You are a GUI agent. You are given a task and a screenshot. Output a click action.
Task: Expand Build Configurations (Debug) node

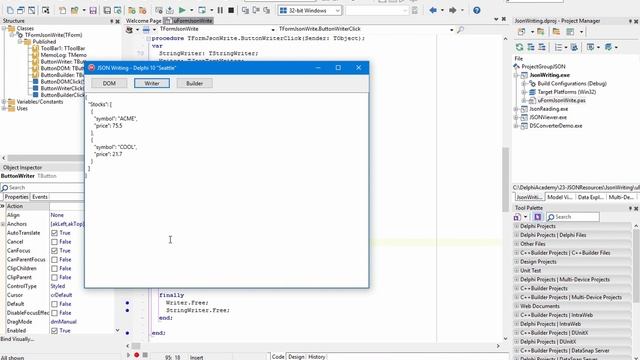tap(524, 84)
